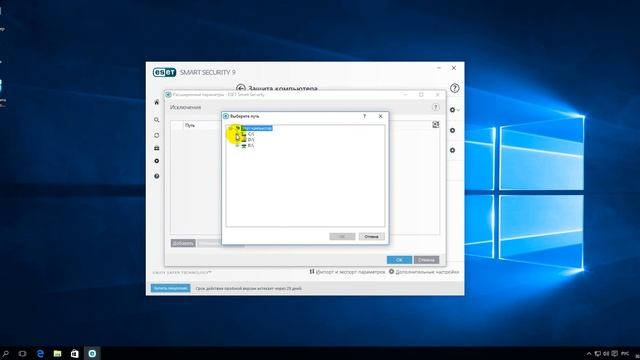The width and height of the screenshot is (640, 360).
Task: Select the E:\ drive in path tree
Action: (251, 145)
